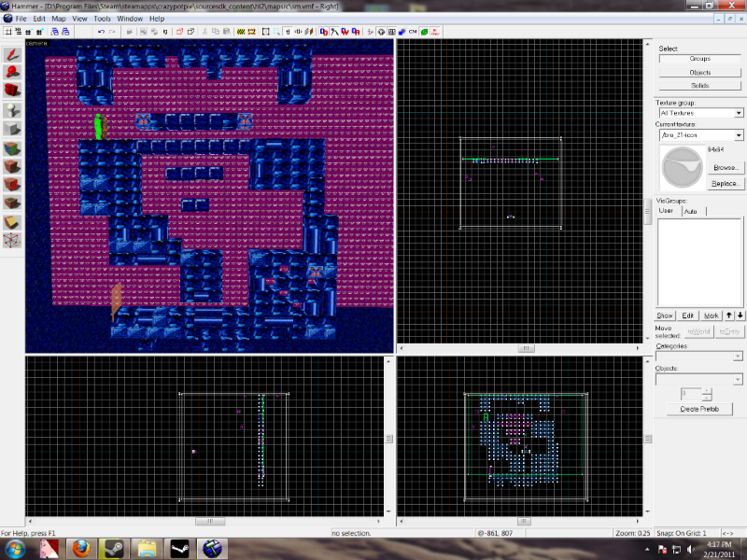The width and height of the screenshot is (747, 560).
Task: Click the Apply Current Texture tool
Action: (x=12, y=167)
